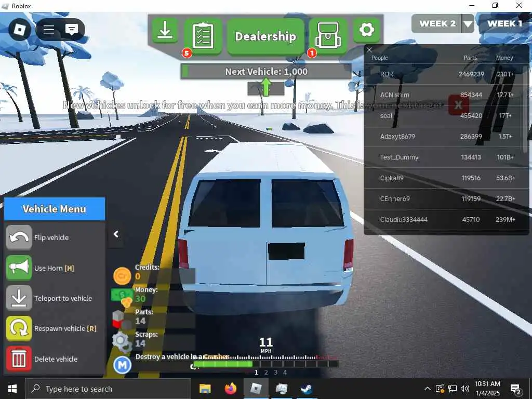The height and width of the screenshot is (399, 532).
Task: Click the Respawn vehicle [R] label
Action: point(65,328)
